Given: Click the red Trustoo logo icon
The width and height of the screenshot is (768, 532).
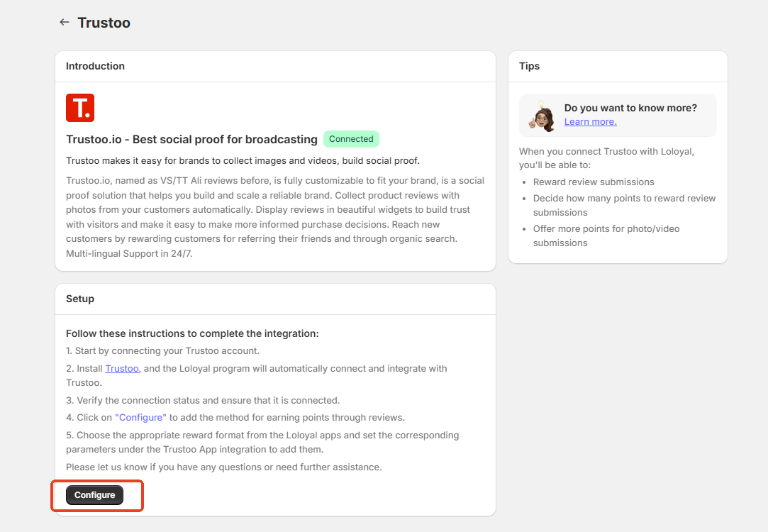Looking at the screenshot, I should [80, 108].
